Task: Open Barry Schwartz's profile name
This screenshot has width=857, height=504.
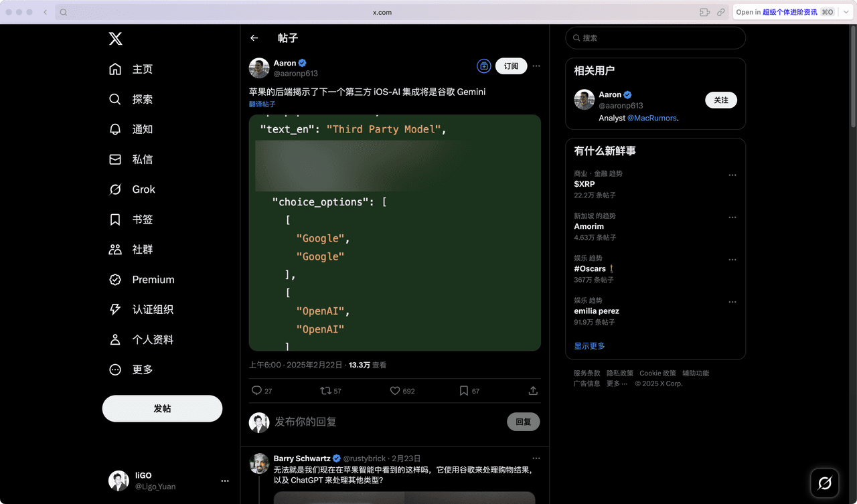Action: pyautogui.click(x=303, y=458)
